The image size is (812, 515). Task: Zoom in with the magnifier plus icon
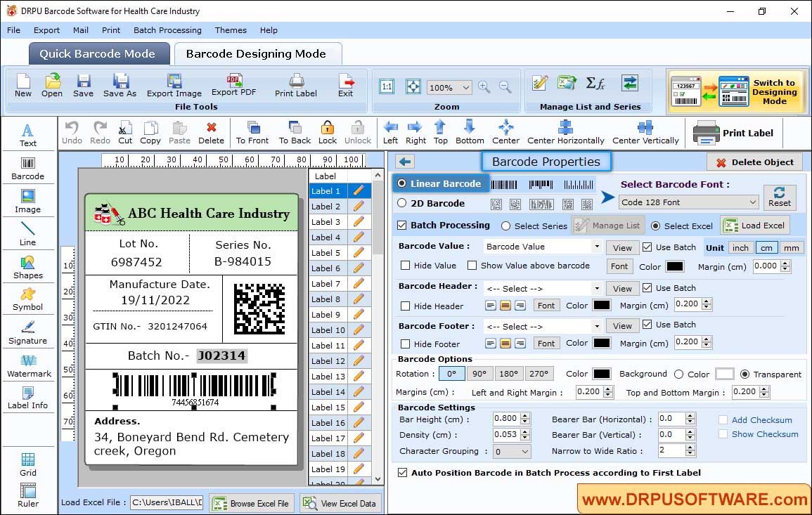click(484, 87)
